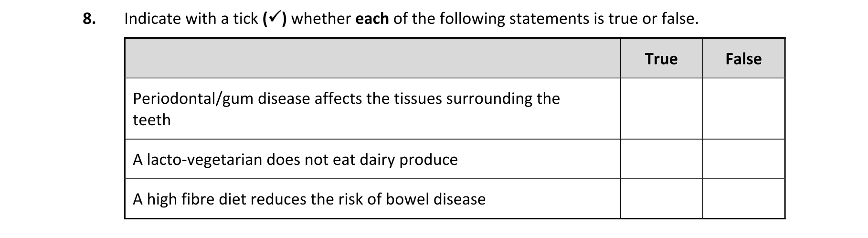Click the "True" column header
Viewport: 868px width, 238px height.
(x=661, y=59)
